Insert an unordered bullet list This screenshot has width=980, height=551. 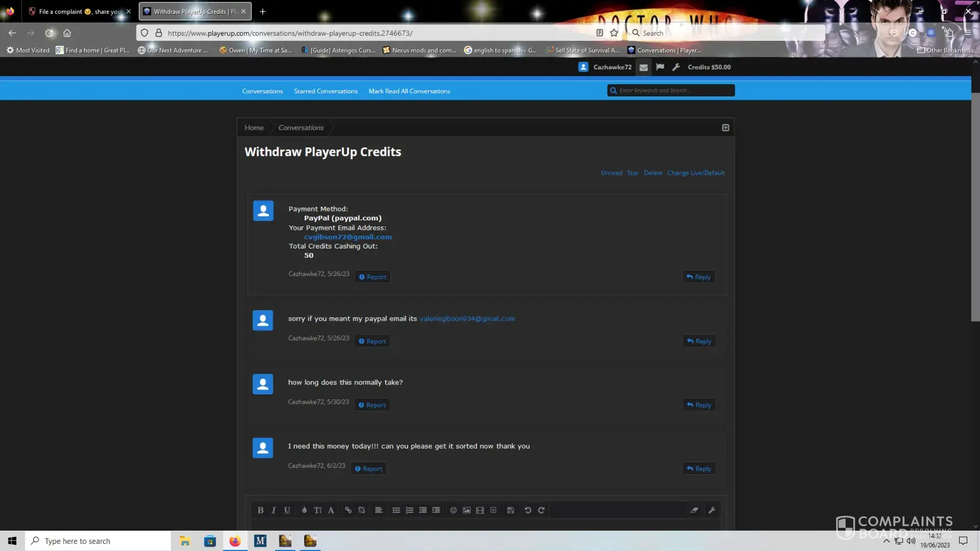click(396, 510)
